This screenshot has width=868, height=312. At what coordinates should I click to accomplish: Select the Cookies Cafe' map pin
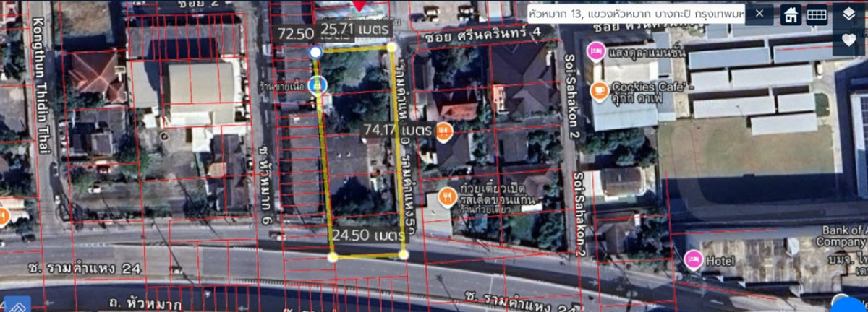click(599, 90)
